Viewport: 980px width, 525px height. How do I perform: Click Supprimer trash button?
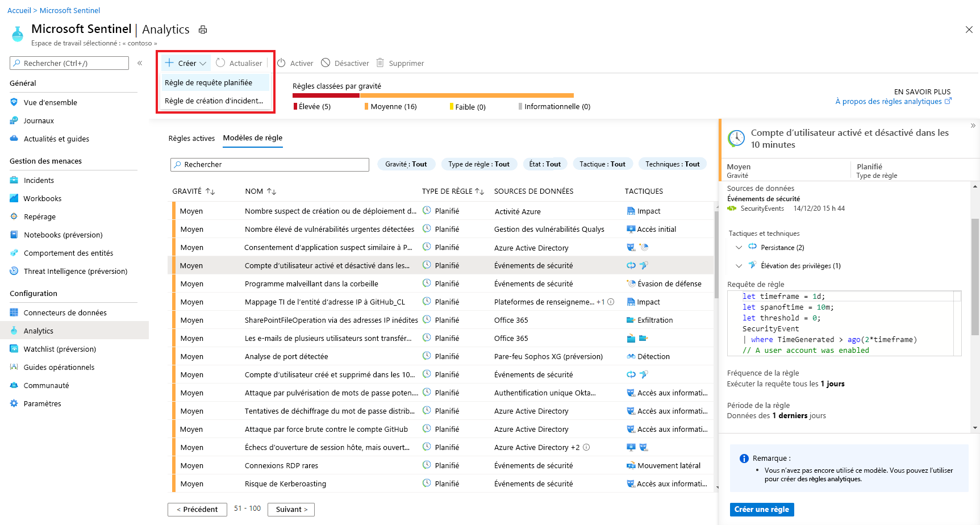tap(400, 63)
